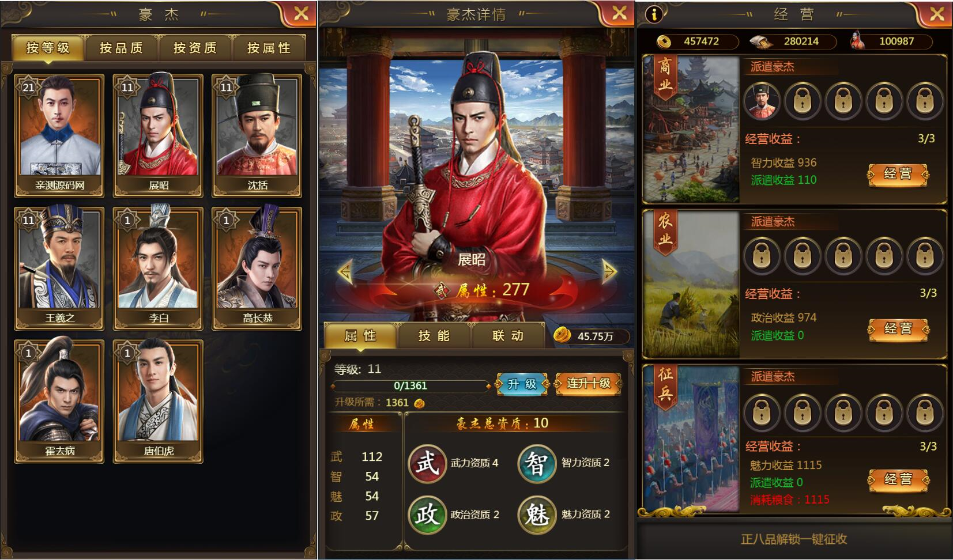This screenshot has width=953, height=560.
Task: Click the 连升十级 button
Action: coord(589,384)
